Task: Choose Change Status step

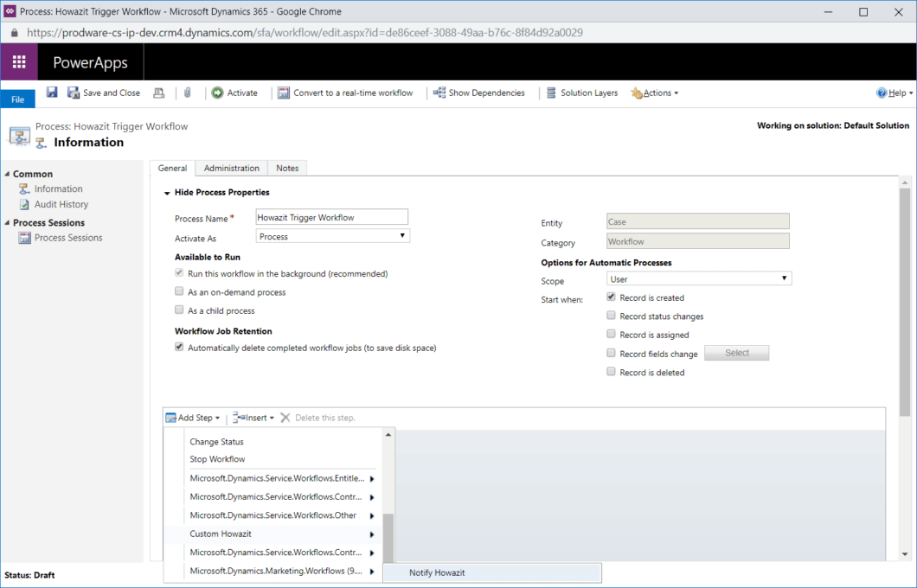Action: point(216,442)
